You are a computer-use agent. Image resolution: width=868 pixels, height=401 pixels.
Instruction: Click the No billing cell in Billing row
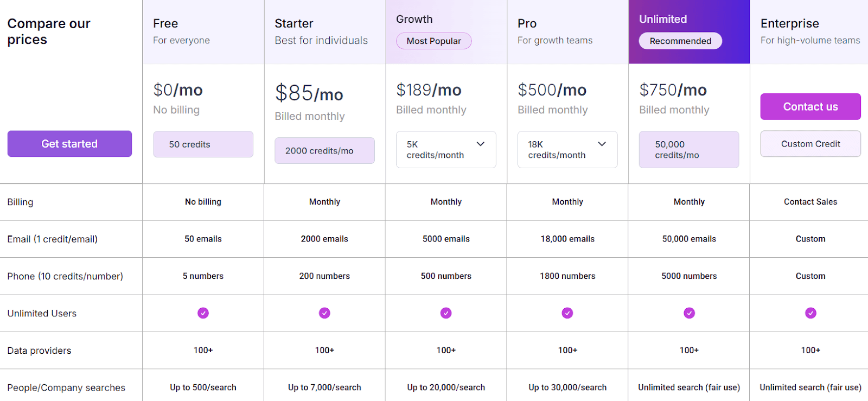[x=203, y=202]
